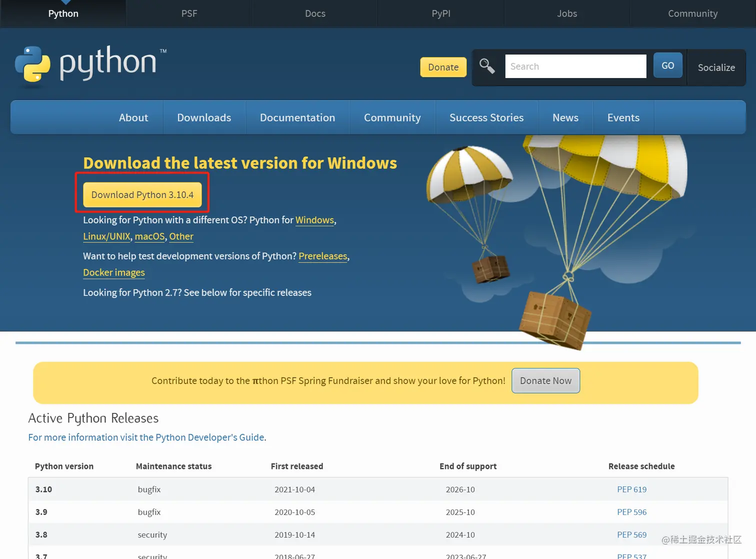The image size is (756, 559).
Task: Click the 2025-10 end of support cell
Action: (x=460, y=512)
